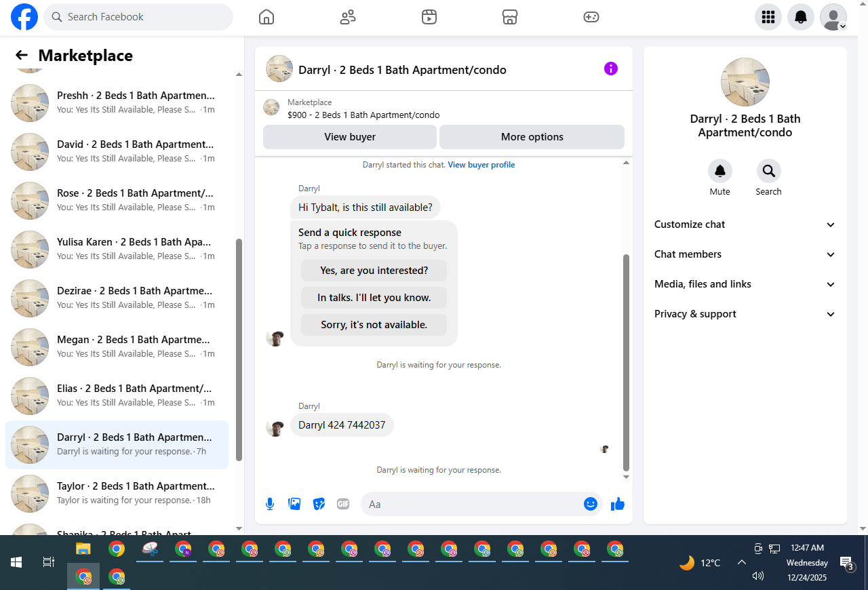The height and width of the screenshot is (590, 868).
Task: Open the David conversation
Action: coord(117,152)
